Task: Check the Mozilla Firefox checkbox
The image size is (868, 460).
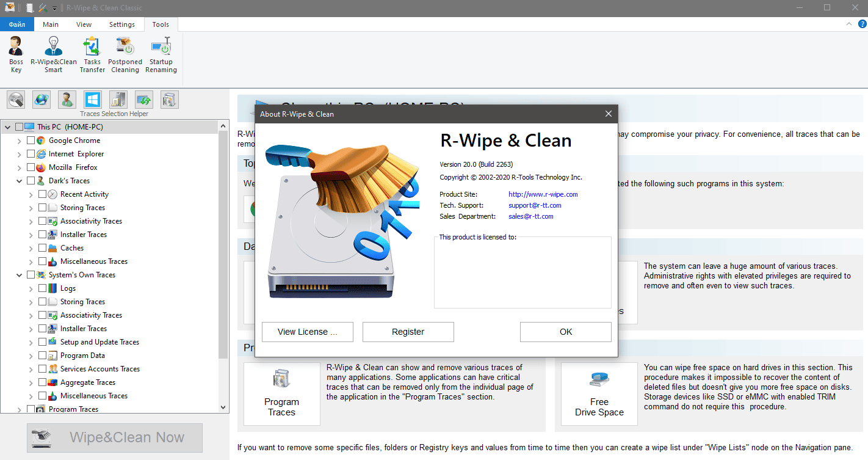Action: 31,167
